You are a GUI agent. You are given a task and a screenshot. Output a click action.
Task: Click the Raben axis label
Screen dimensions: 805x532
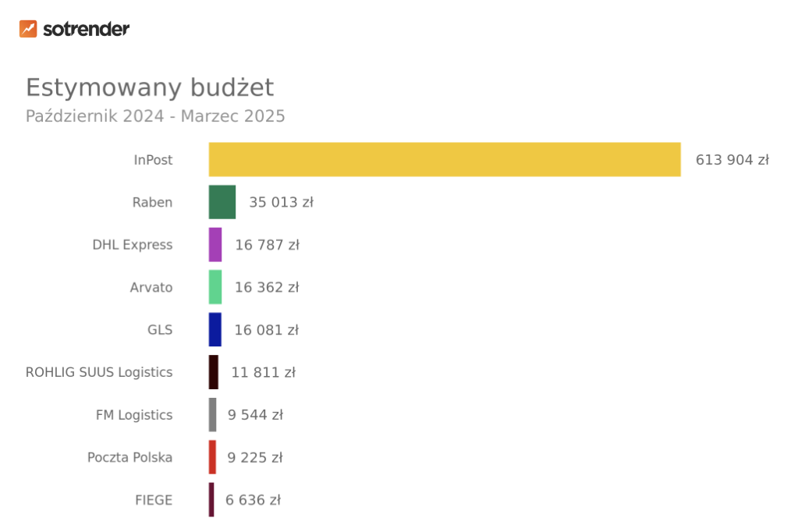tap(152, 202)
